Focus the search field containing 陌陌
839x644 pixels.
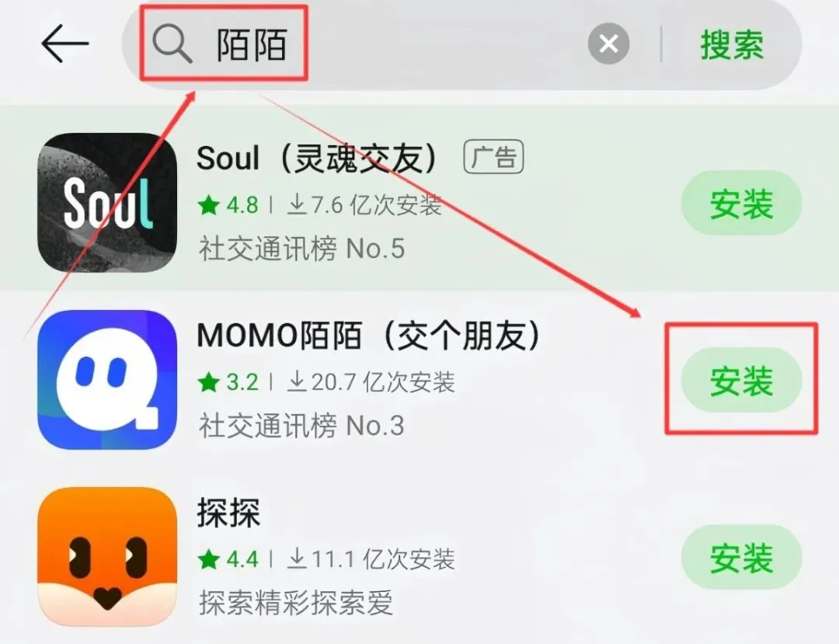(x=391, y=44)
